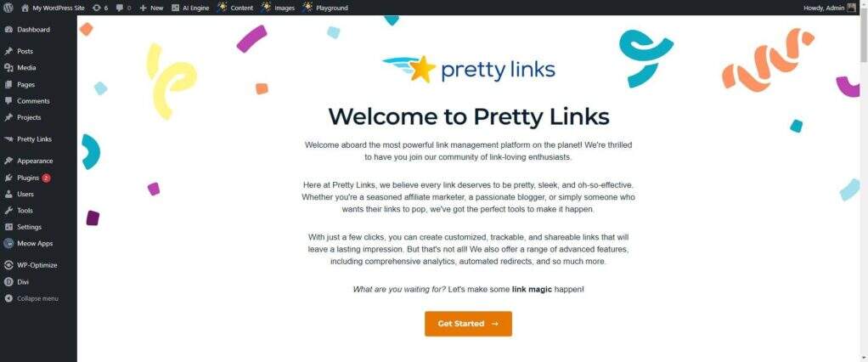Open Playground from the admin bar
The width and height of the screenshot is (868, 362).
click(x=325, y=8)
